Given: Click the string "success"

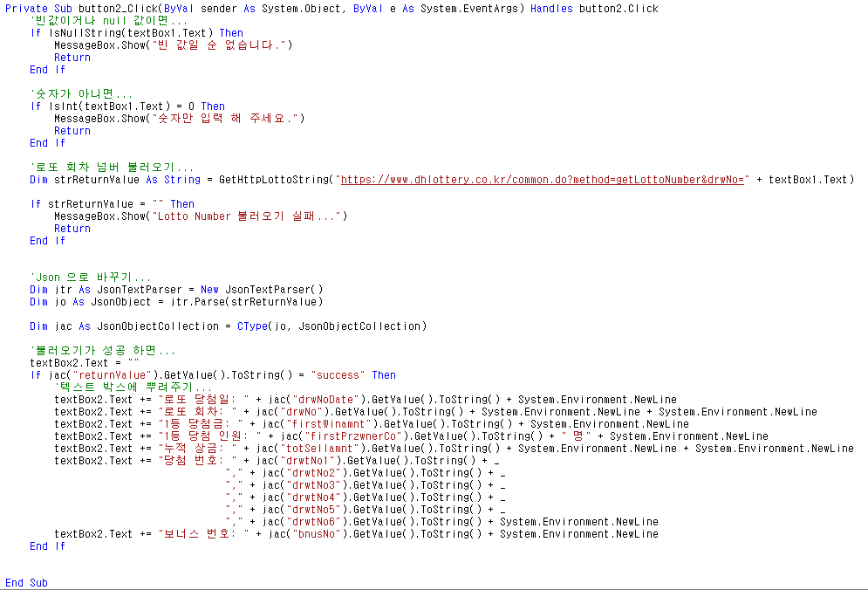Looking at the screenshot, I should 338,375.
